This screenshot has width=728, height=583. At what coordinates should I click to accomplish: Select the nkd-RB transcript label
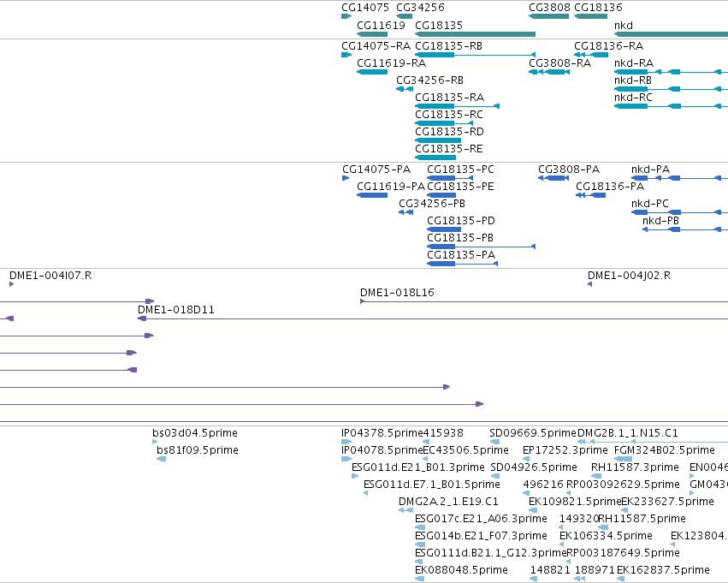point(633,80)
